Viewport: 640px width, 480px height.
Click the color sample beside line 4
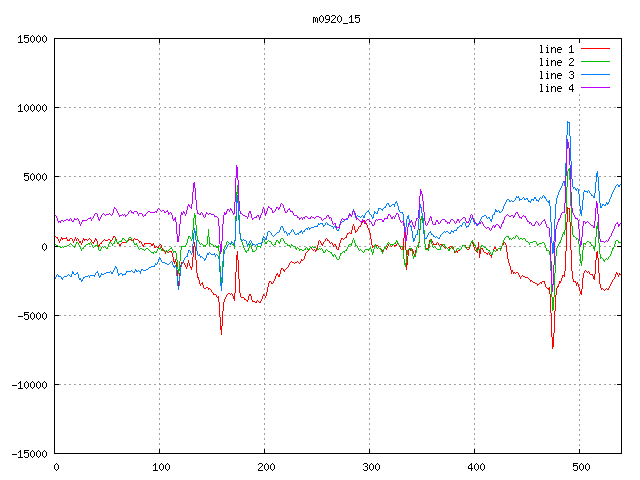pyautogui.click(x=596, y=88)
